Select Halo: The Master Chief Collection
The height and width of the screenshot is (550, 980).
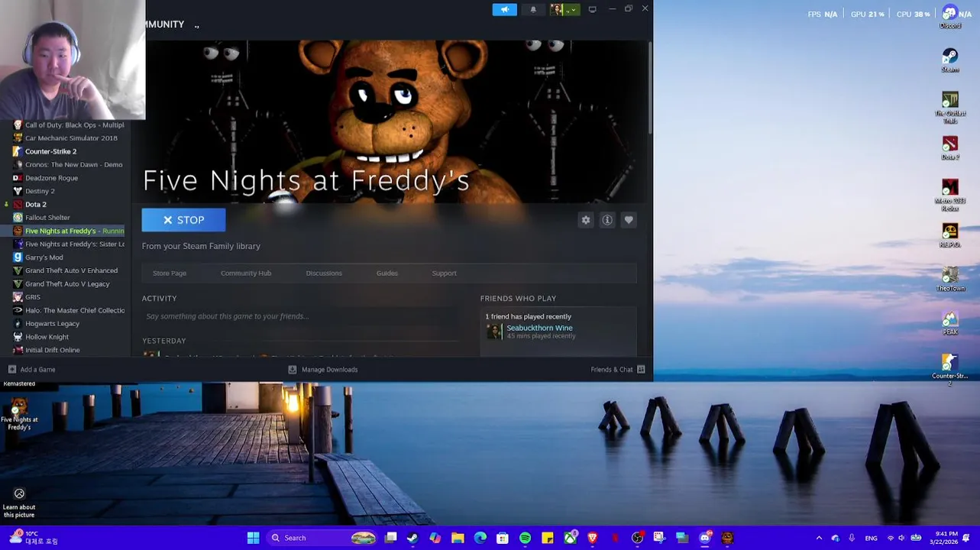pos(69,310)
